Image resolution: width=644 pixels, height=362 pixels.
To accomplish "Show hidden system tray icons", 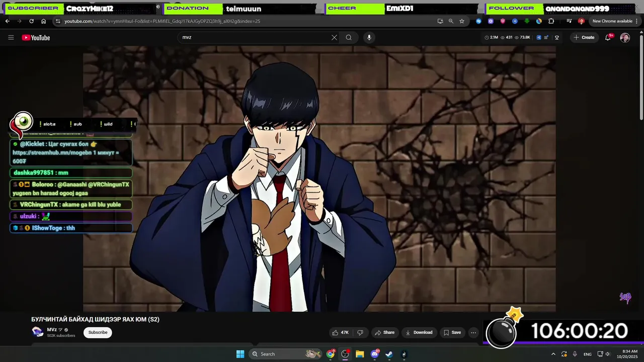I will pyautogui.click(x=553, y=354).
